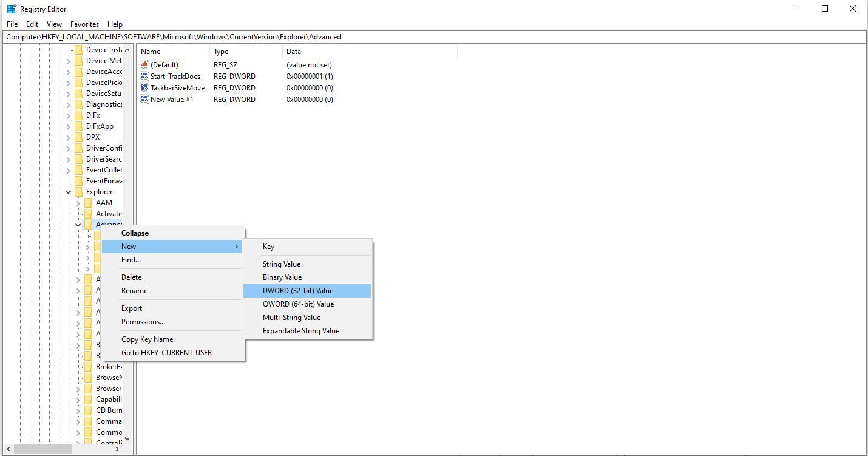Click the Start_TrackDocs DWORD value icon

tap(144, 76)
